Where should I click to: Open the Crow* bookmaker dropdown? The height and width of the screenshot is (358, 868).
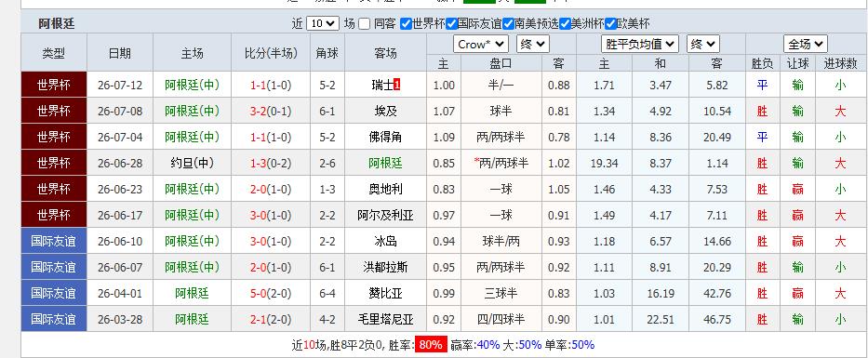[480, 45]
